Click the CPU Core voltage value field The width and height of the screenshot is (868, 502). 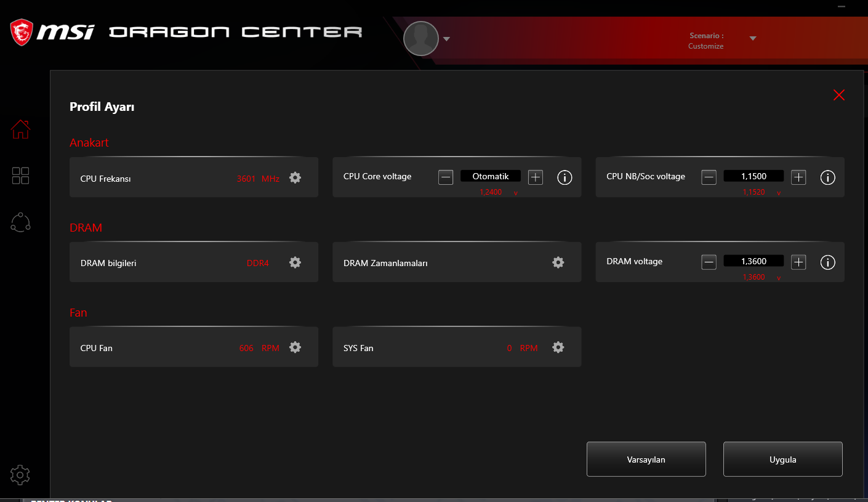[x=491, y=176]
